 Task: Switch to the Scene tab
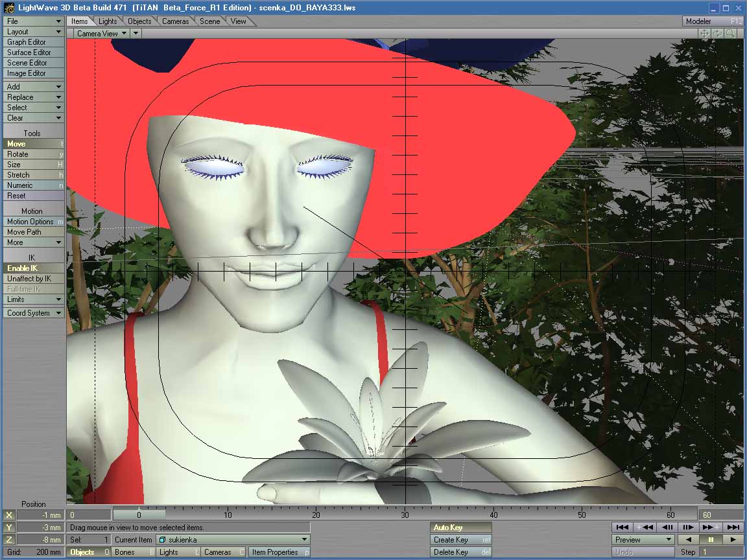pyautogui.click(x=209, y=21)
